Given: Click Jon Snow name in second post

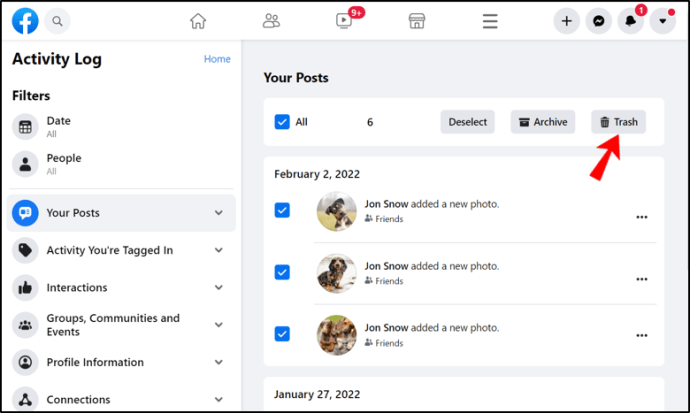Looking at the screenshot, I should pos(386,266).
